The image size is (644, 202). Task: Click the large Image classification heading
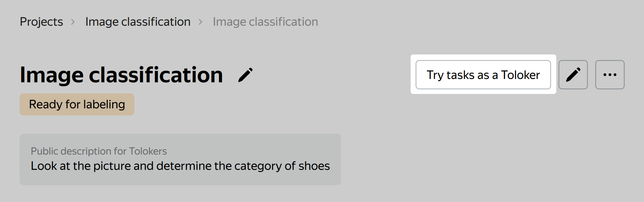point(121,75)
